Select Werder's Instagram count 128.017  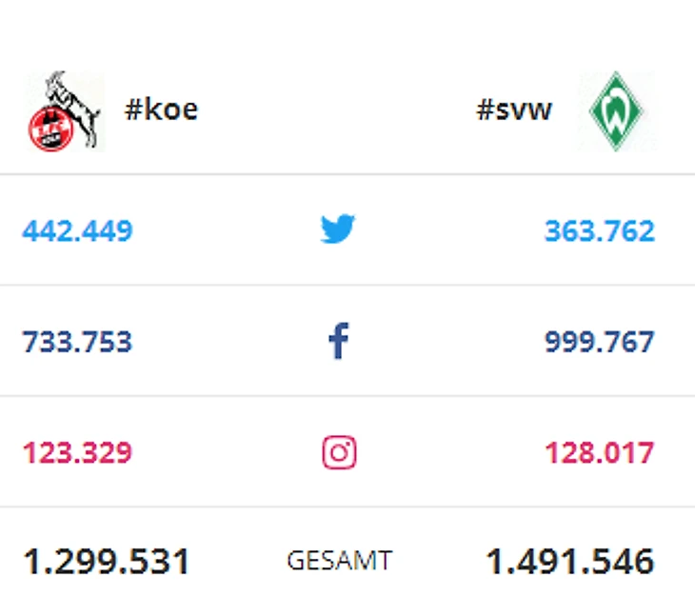[x=599, y=452]
